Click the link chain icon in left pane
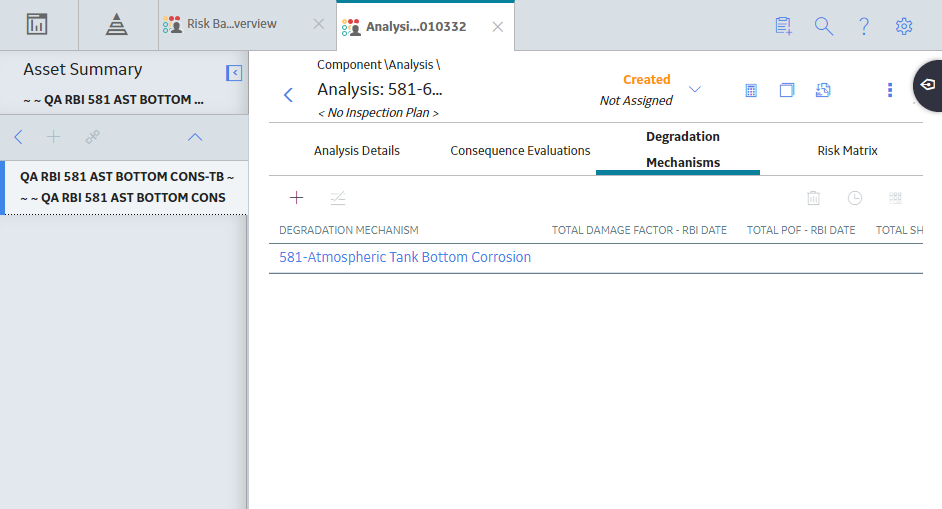The image size is (942, 509). (93, 137)
